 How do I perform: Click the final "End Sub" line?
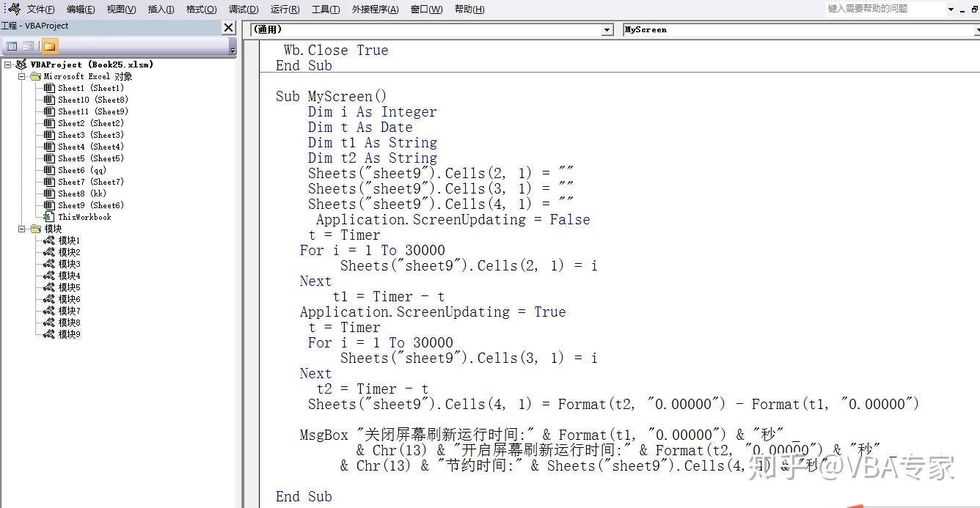click(304, 496)
